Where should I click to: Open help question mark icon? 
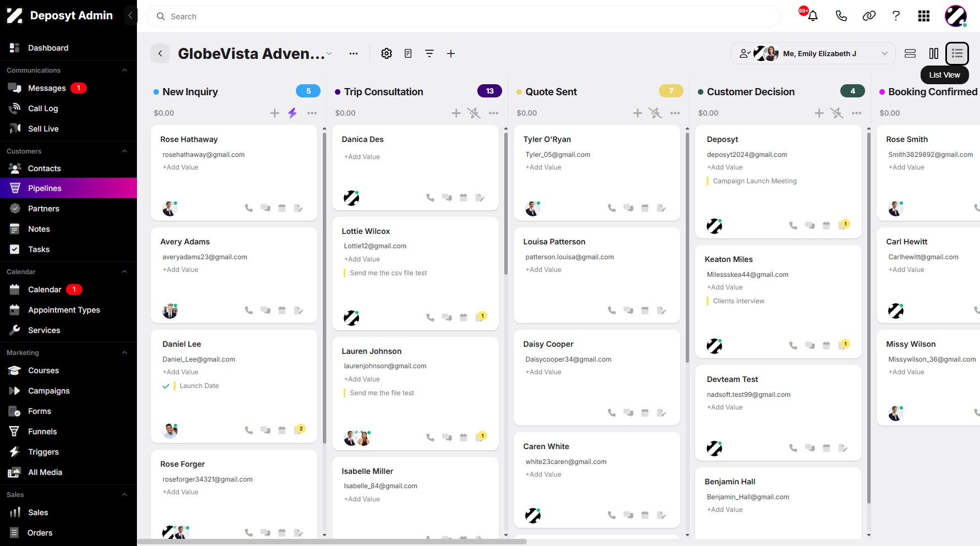(x=896, y=16)
